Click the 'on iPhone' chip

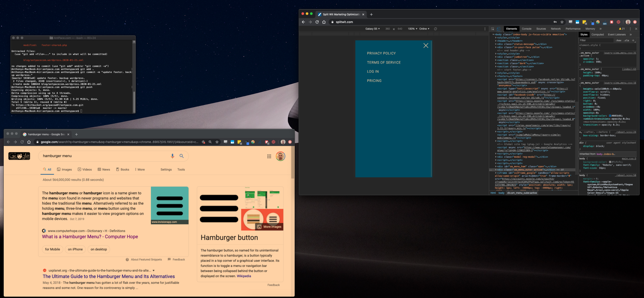[75, 249]
